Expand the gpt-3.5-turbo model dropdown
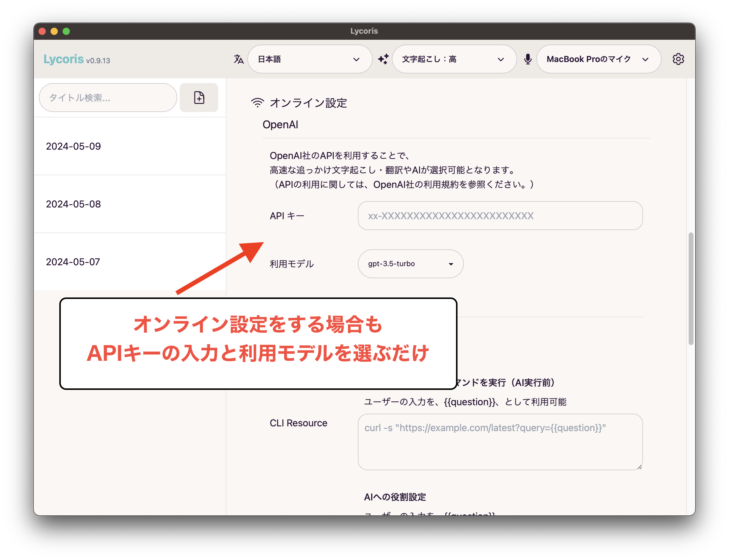729x560 pixels. pos(411,264)
